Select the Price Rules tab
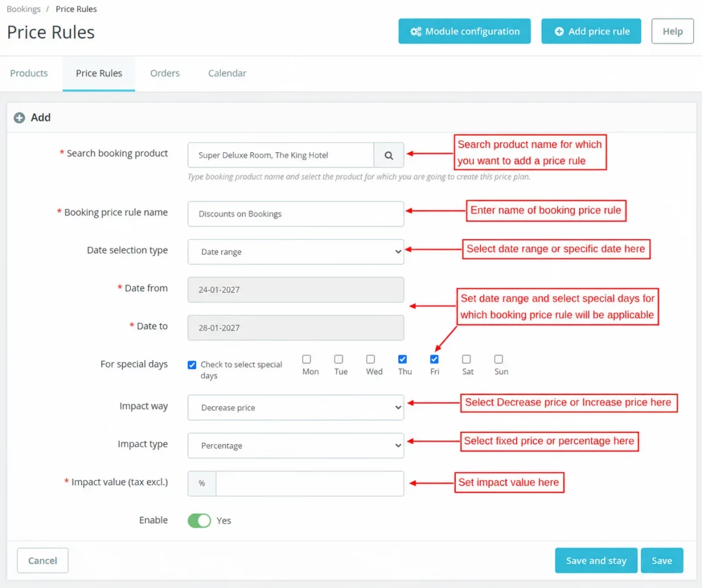This screenshot has width=702, height=588. pyautogui.click(x=99, y=73)
